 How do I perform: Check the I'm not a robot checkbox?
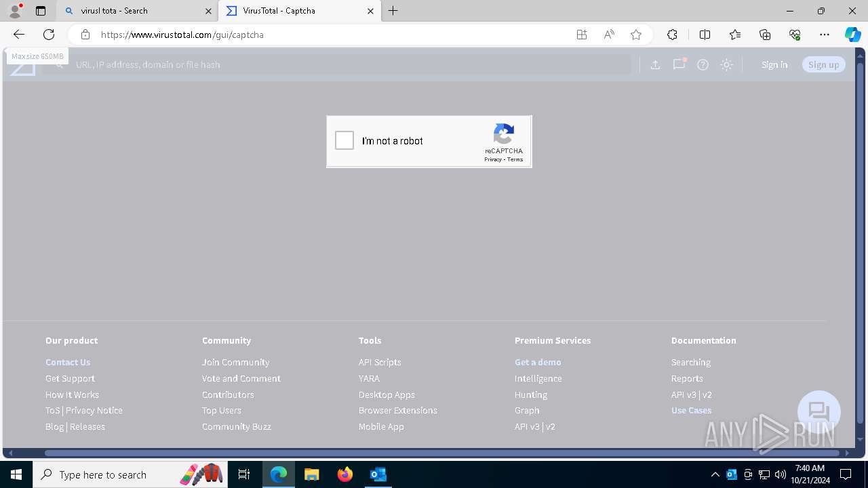click(x=344, y=140)
